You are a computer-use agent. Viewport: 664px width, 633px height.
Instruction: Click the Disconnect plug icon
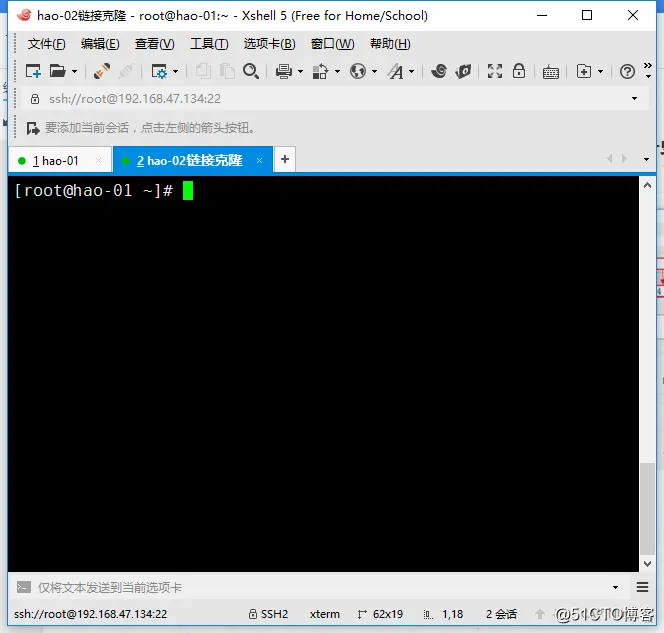126,71
